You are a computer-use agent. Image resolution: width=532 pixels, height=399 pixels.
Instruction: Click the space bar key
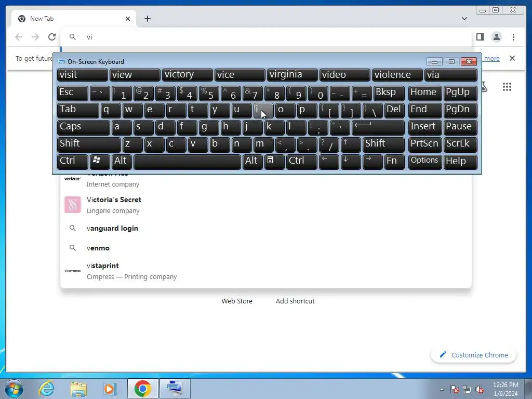(187, 162)
